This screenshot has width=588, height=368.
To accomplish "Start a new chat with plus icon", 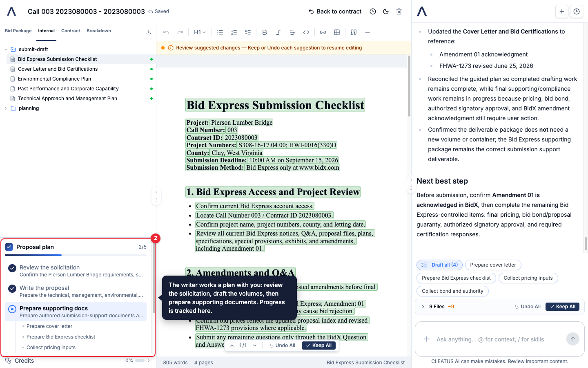I will (x=562, y=11).
